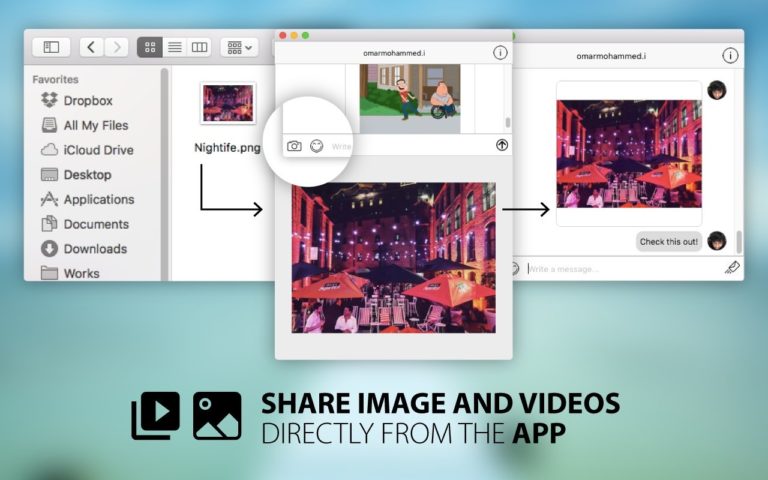Switch Finder to list view
Screen dimensions: 768x480
pyautogui.click(x=175, y=47)
